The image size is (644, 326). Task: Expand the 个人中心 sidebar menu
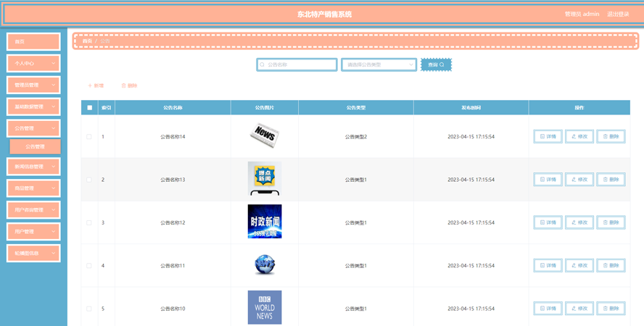click(x=33, y=64)
